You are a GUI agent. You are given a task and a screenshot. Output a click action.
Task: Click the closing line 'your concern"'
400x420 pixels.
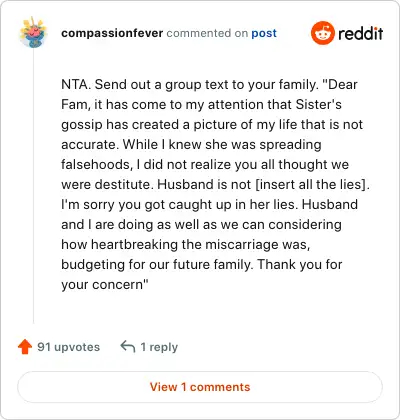[105, 285]
